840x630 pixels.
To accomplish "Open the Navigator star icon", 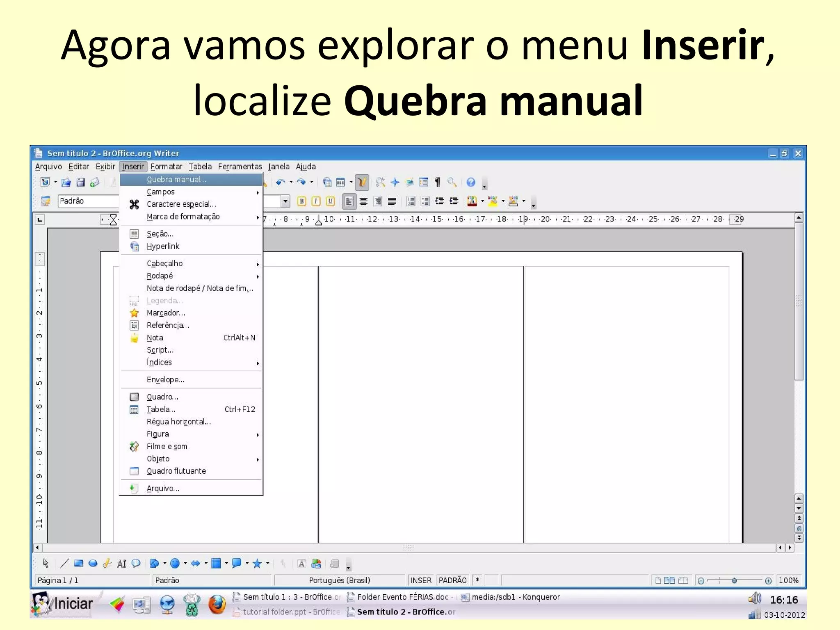I will click(x=395, y=182).
